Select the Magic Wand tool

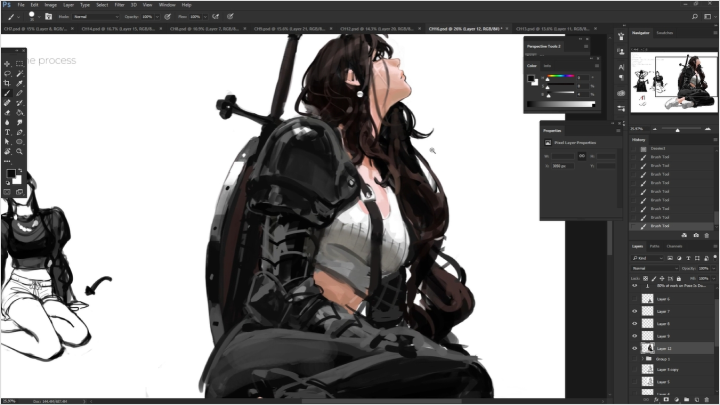tap(20, 73)
